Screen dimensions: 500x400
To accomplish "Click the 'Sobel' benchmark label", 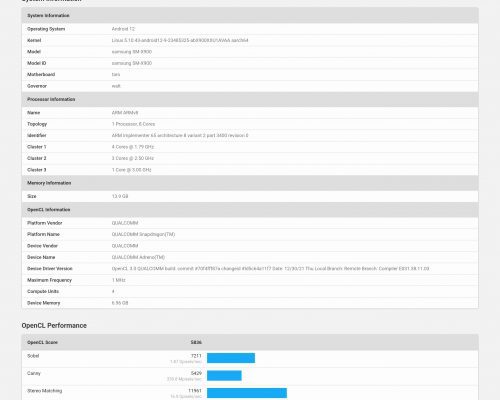I will [33, 356].
